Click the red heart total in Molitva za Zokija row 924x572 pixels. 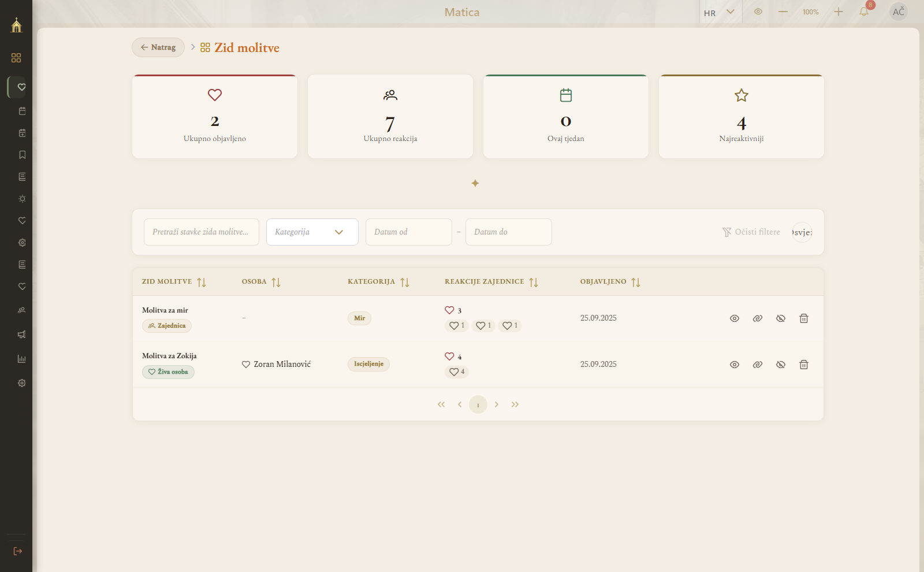pyautogui.click(x=453, y=356)
